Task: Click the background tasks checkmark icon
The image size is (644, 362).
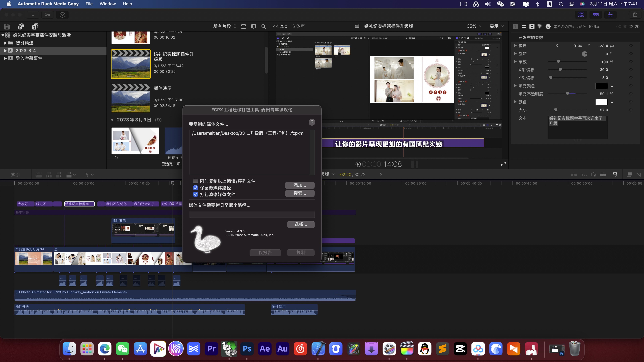Action: click(x=63, y=15)
